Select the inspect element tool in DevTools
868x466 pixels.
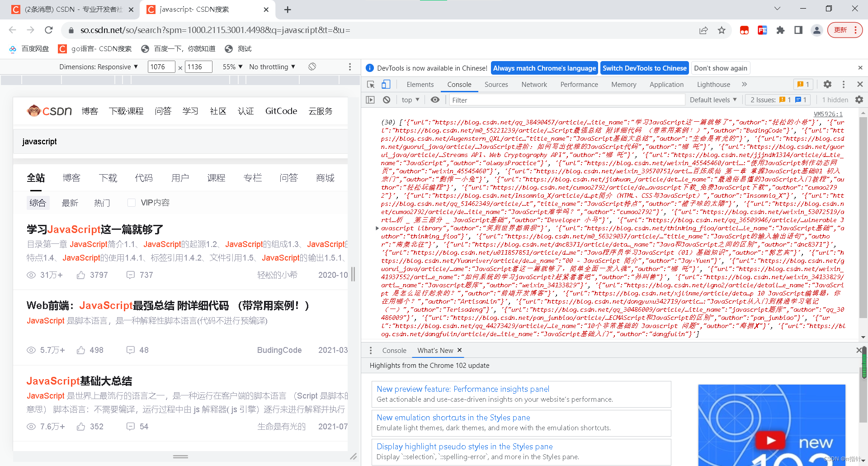(x=370, y=84)
